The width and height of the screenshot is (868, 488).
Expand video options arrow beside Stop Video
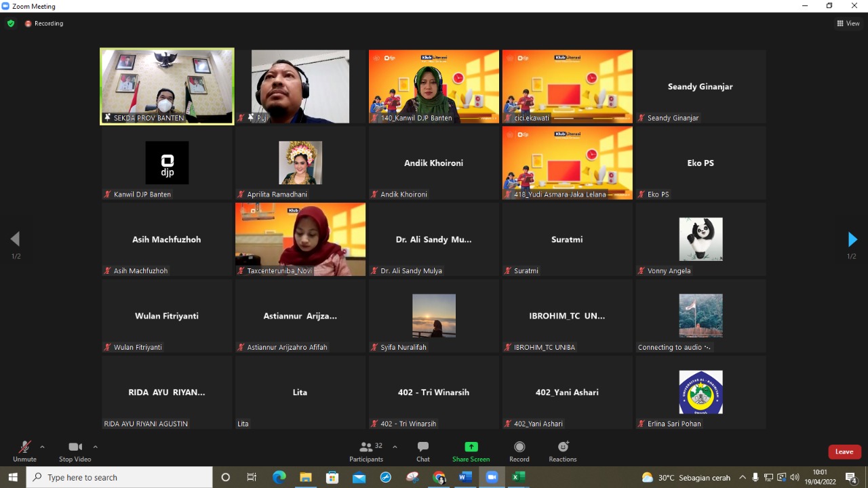(x=95, y=447)
